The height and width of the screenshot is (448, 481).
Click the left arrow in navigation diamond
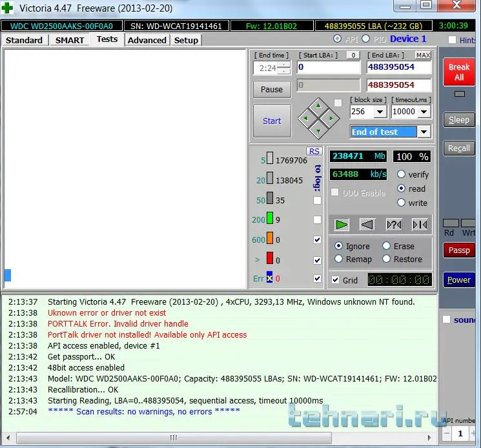point(305,118)
